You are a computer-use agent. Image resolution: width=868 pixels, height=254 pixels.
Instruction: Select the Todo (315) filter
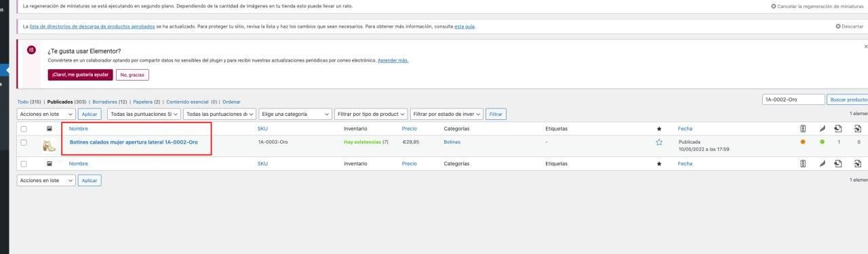29,102
